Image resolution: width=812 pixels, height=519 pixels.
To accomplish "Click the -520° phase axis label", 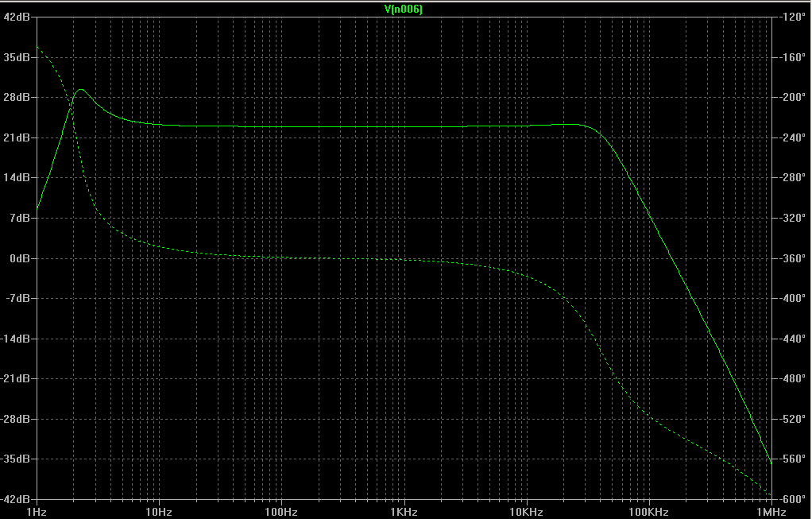I will coord(793,419).
